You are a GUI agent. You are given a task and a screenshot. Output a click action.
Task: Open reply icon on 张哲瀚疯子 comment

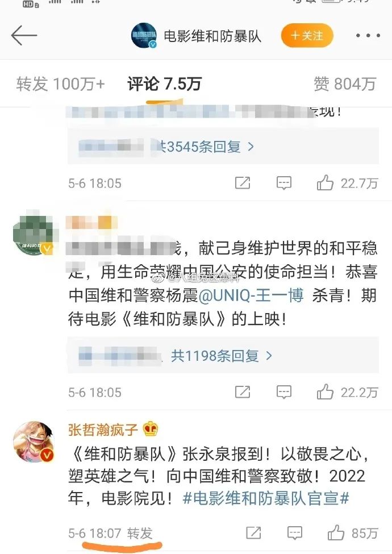click(295, 533)
